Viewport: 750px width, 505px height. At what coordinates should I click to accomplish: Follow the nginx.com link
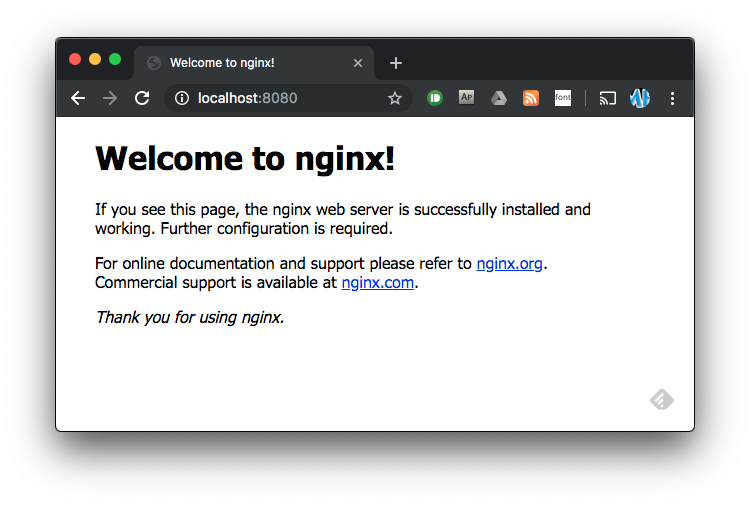[x=377, y=283]
